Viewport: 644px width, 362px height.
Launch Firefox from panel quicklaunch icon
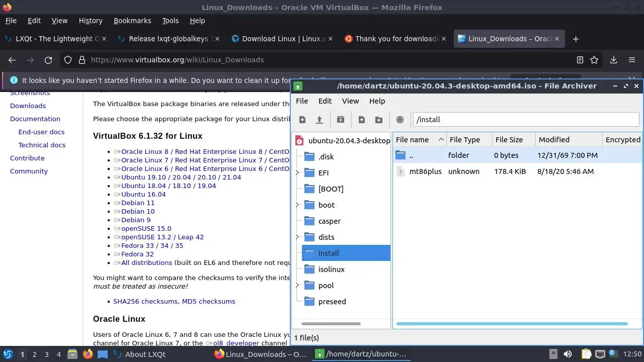(x=88, y=354)
